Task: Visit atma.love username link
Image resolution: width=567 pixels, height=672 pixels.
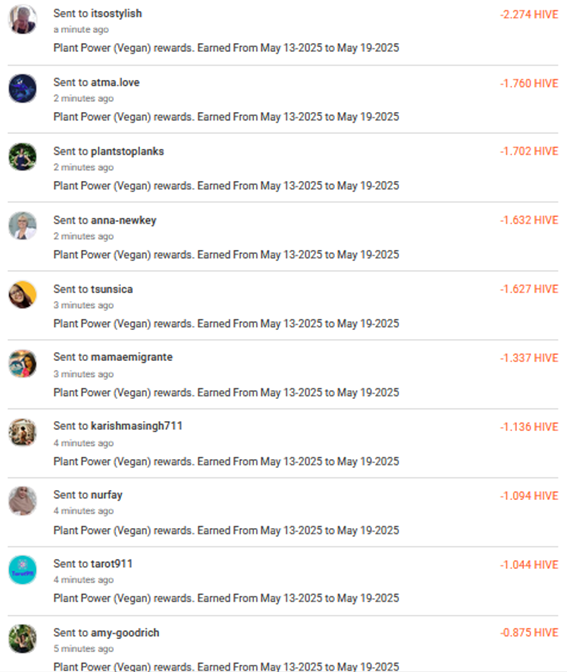Action: 115,82
